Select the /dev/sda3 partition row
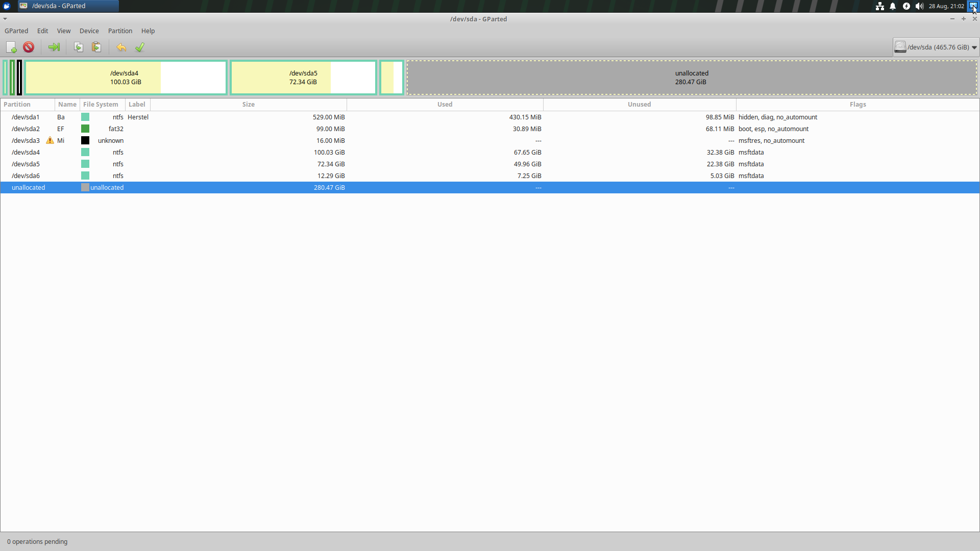 pyautogui.click(x=490, y=141)
